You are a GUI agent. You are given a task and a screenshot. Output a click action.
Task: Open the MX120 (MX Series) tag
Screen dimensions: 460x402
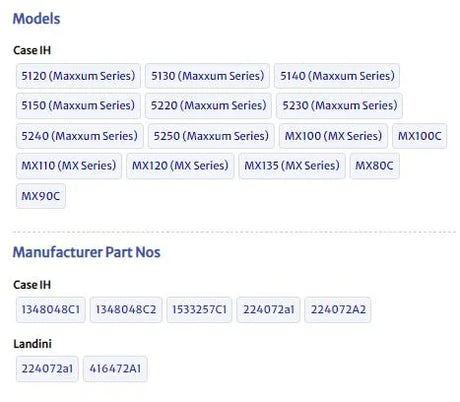(180, 166)
